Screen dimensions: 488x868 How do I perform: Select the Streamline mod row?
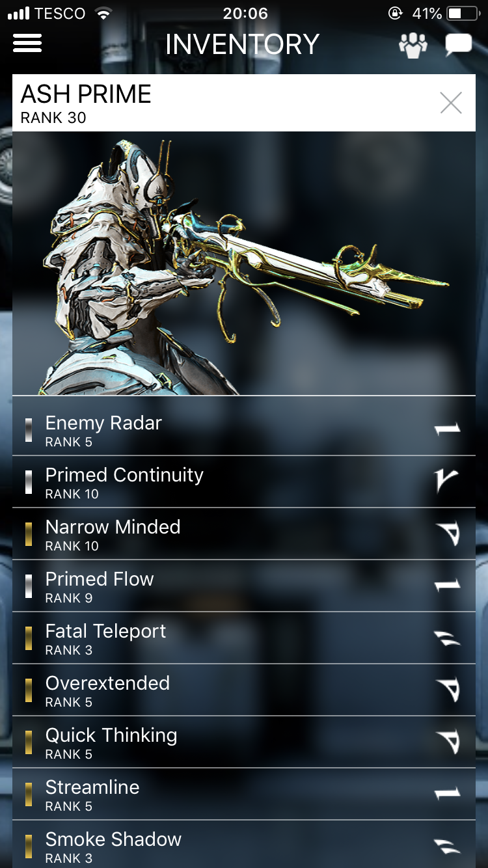point(244,794)
